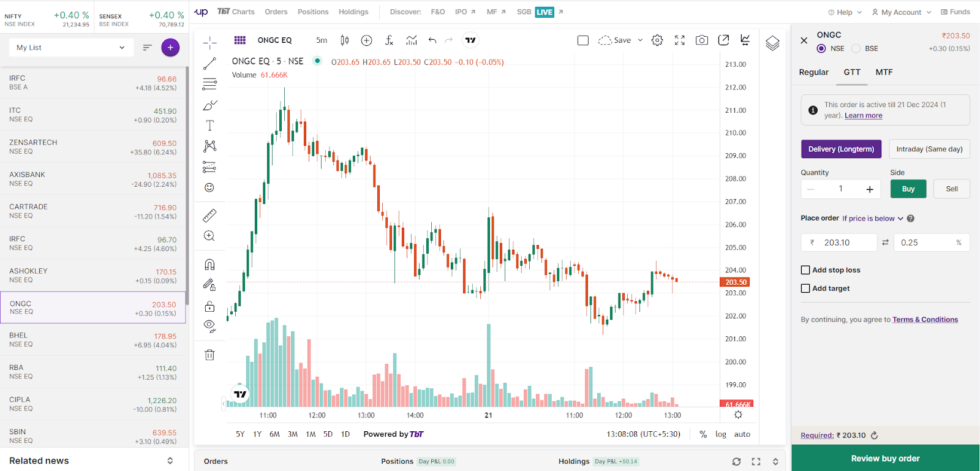This screenshot has width=980, height=471.
Task: Set order side to Buy
Action: coord(908,189)
